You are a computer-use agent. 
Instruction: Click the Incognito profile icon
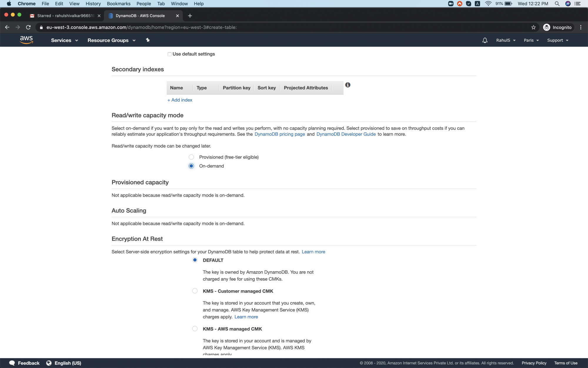pyautogui.click(x=547, y=27)
